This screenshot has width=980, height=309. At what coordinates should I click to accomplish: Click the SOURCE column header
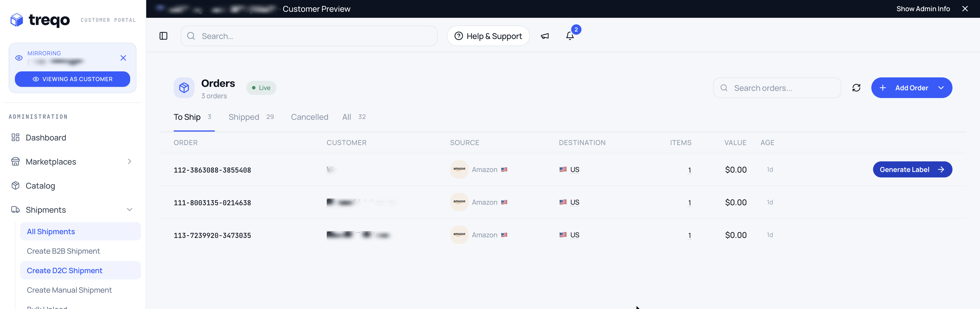tap(464, 143)
